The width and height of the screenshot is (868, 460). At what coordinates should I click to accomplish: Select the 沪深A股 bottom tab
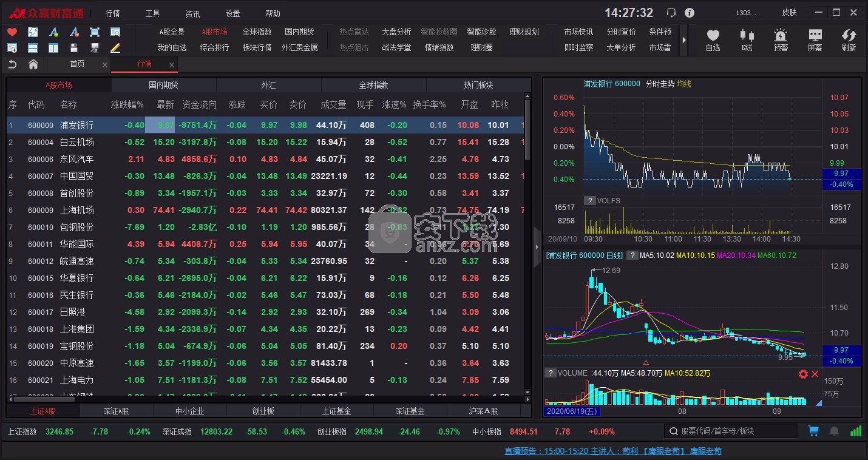(x=483, y=411)
